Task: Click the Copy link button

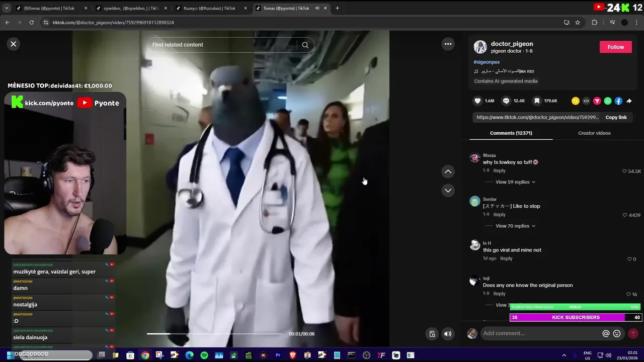Action: [x=616, y=117]
